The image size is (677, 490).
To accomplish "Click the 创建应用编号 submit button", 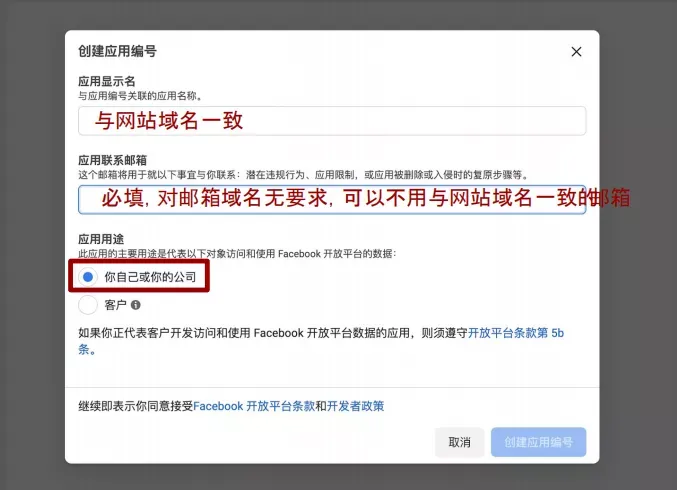I will [538, 442].
